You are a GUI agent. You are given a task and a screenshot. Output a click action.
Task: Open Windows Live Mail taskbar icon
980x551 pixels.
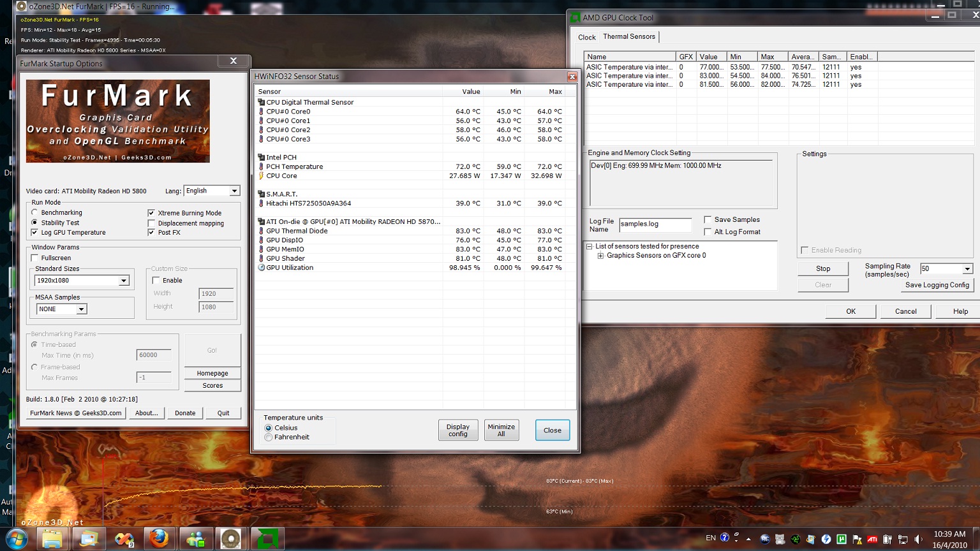(89, 540)
